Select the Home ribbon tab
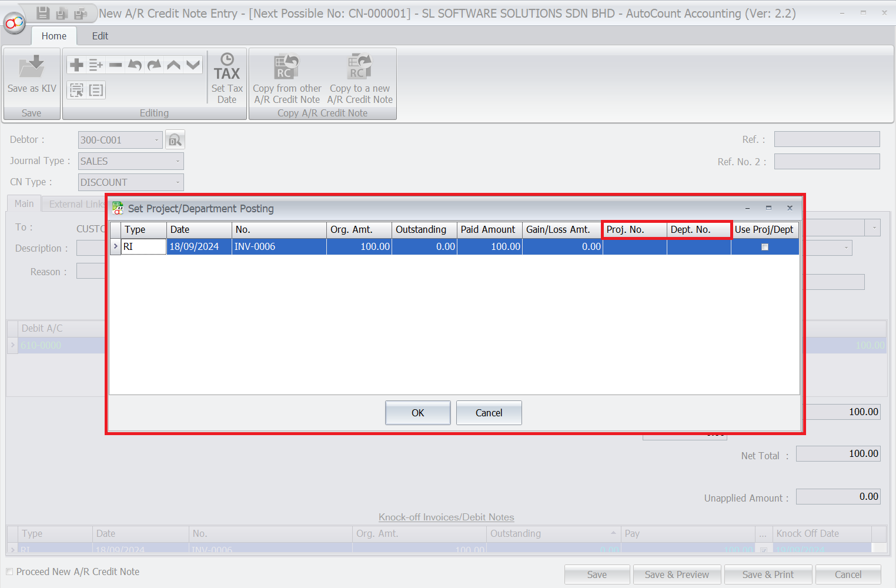 (x=54, y=36)
